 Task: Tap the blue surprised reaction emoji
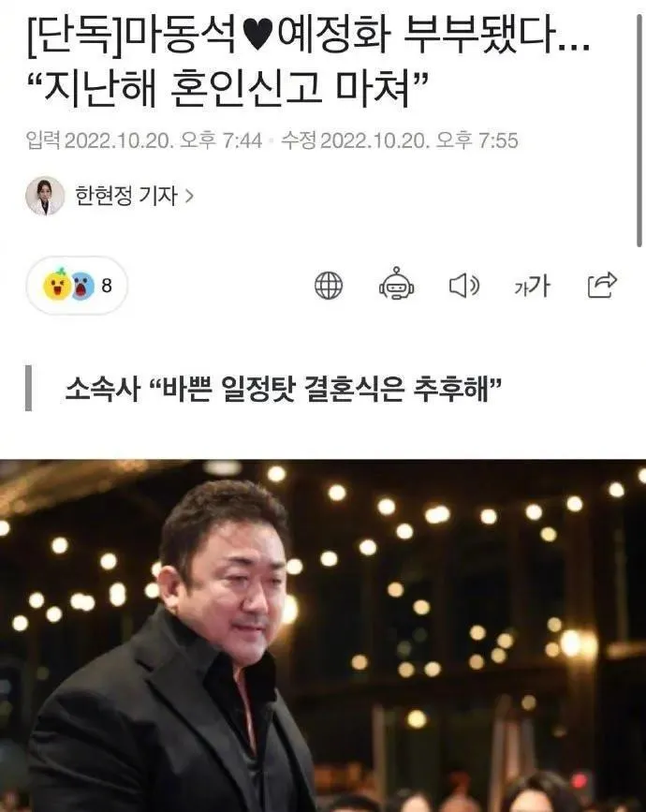pyautogui.click(x=82, y=286)
